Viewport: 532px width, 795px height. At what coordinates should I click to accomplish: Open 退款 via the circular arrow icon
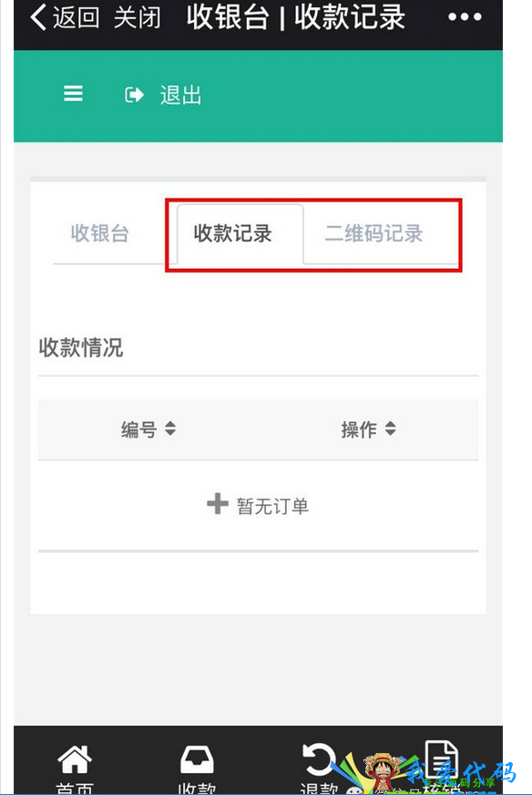point(318,759)
